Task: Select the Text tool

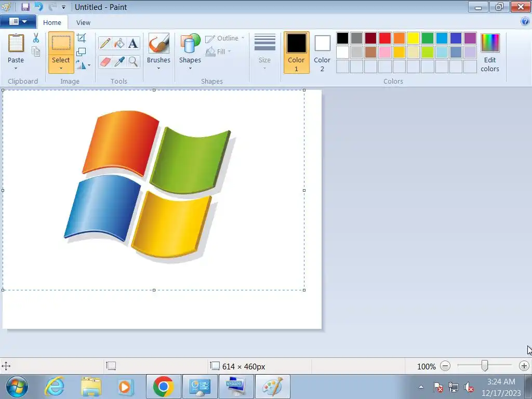Action: pos(134,43)
